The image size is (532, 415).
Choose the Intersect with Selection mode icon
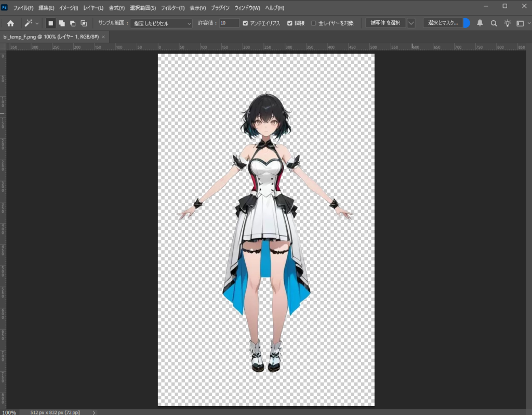[x=84, y=23]
